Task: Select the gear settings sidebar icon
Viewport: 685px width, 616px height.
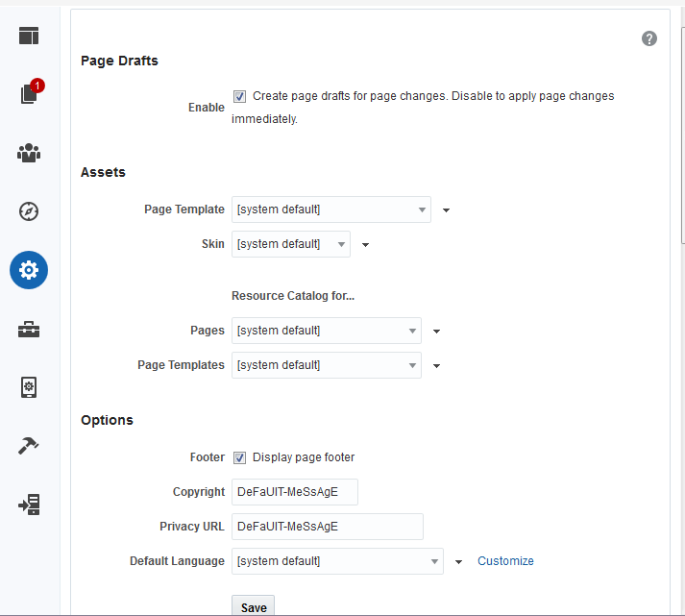Action: 29,270
